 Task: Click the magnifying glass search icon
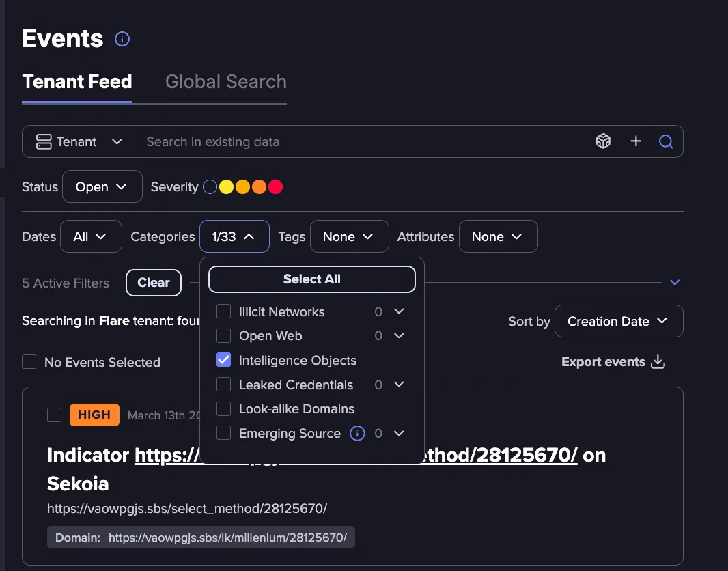(666, 141)
